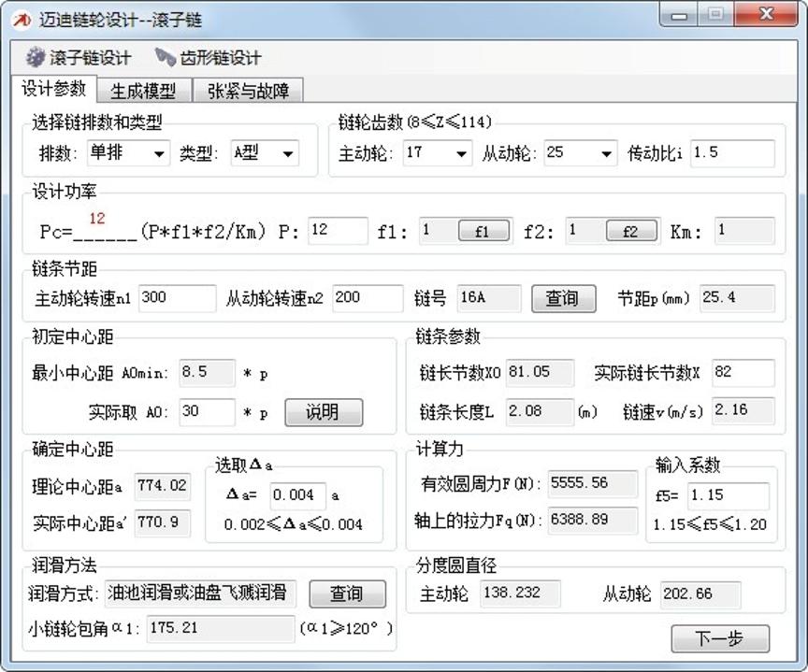Viewport: 808px width, 672px height.
Task: Click the Km value field
Action: 744,230
